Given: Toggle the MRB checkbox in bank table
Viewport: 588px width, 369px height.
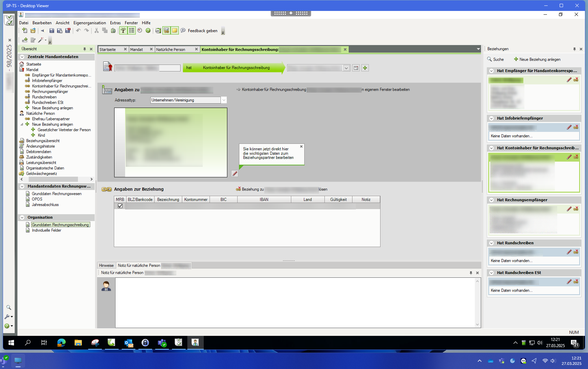Looking at the screenshot, I should click(120, 206).
